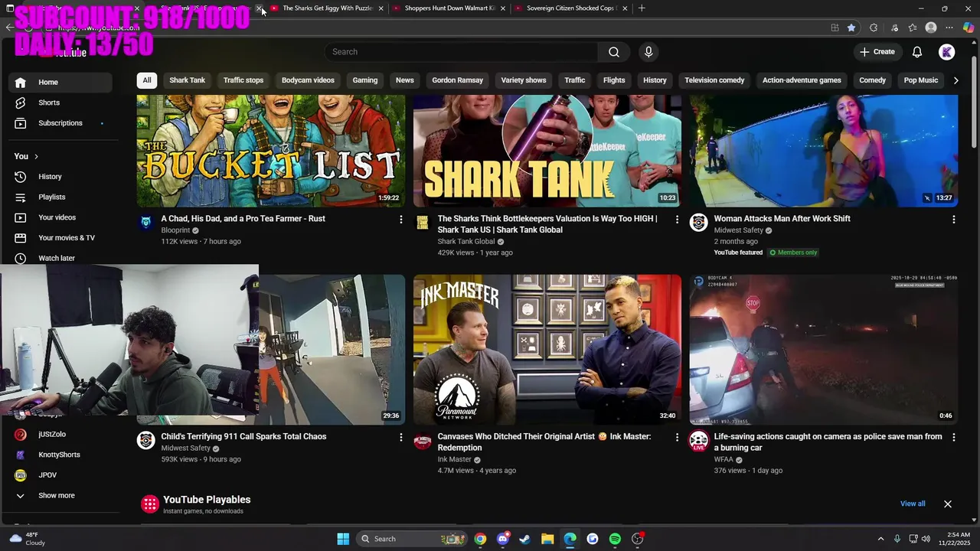The height and width of the screenshot is (551, 980).
Task: Play The Bucket List Rust video thumbnail
Action: coord(271,151)
